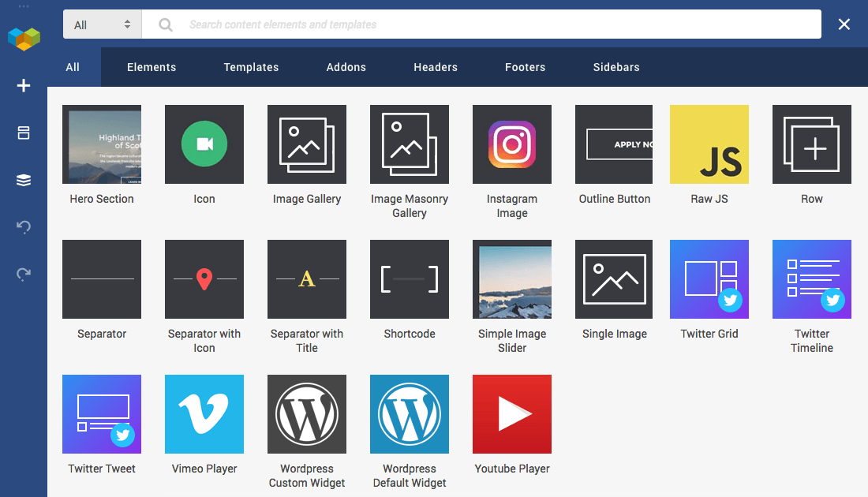Click the 'Single Image' label text
Screen dimensions: 868x497
click(x=615, y=334)
